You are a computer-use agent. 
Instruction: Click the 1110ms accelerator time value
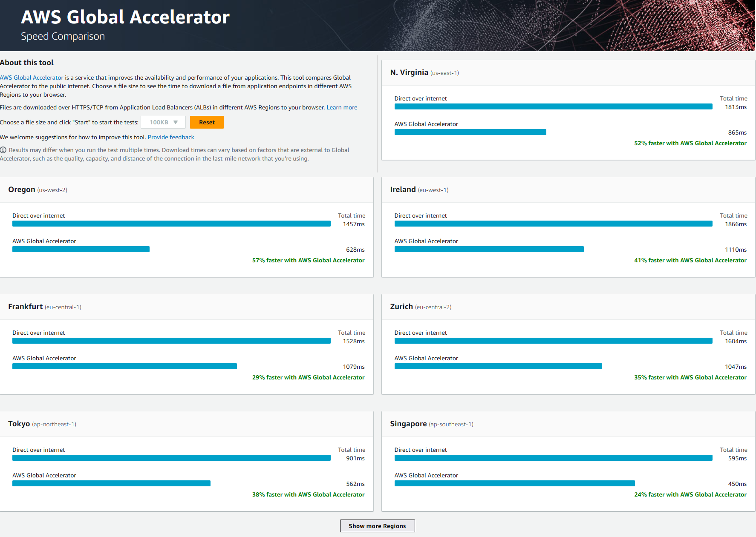point(736,250)
